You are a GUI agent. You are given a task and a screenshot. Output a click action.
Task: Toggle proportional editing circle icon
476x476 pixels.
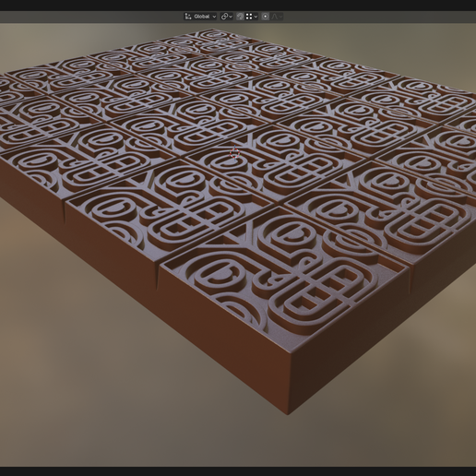pyautogui.click(x=266, y=17)
